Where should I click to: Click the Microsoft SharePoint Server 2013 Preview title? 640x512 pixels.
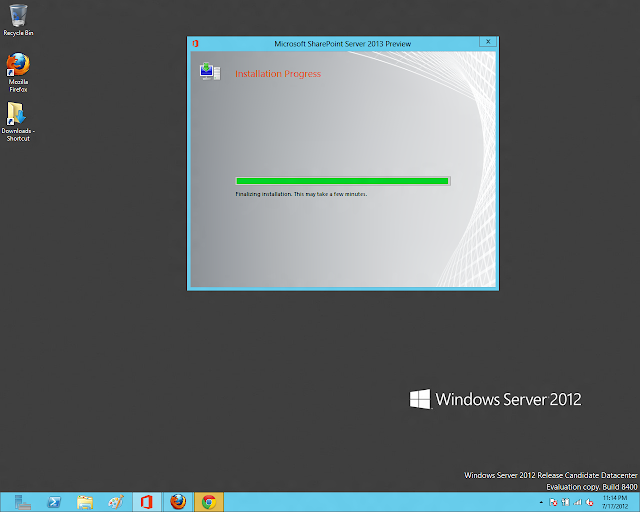[342, 44]
